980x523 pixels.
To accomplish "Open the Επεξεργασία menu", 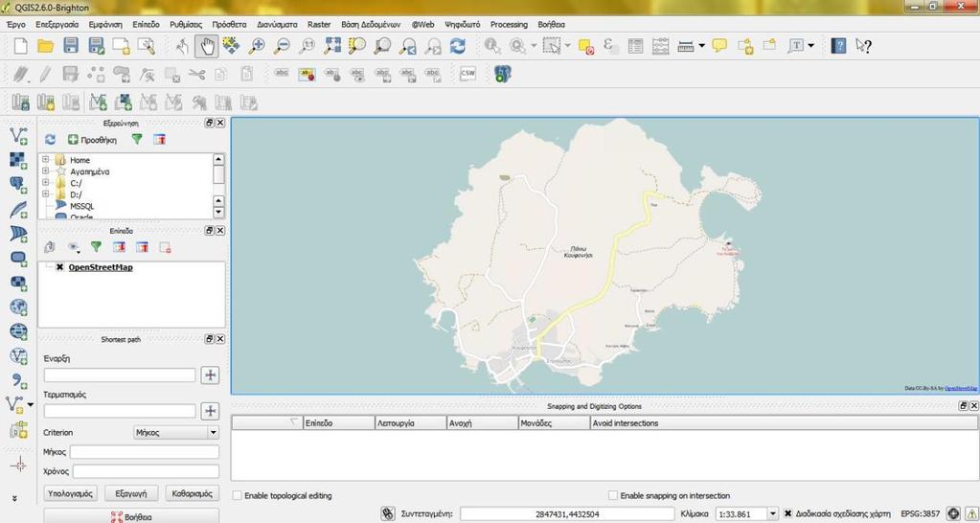I will click(x=57, y=24).
